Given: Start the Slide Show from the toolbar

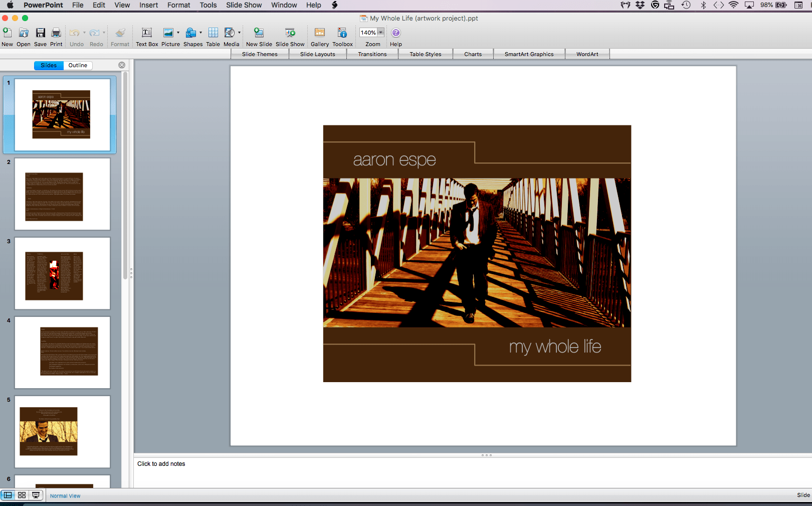Looking at the screenshot, I should 290,33.
